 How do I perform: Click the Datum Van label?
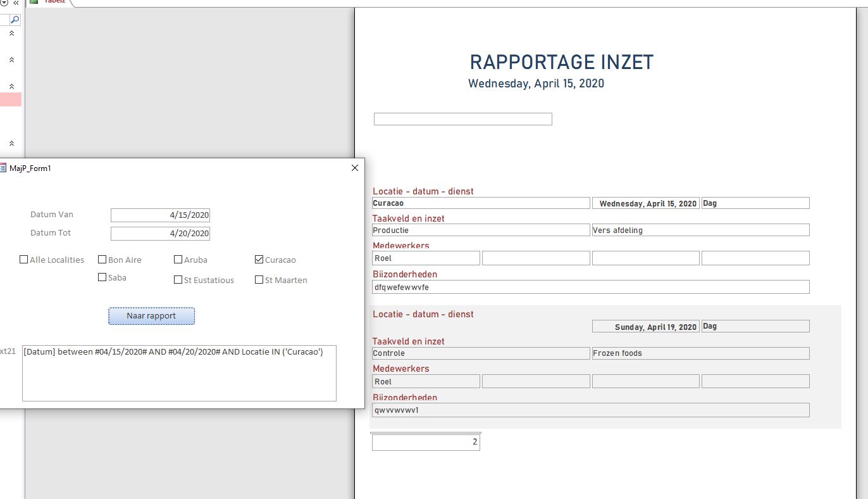coord(52,215)
